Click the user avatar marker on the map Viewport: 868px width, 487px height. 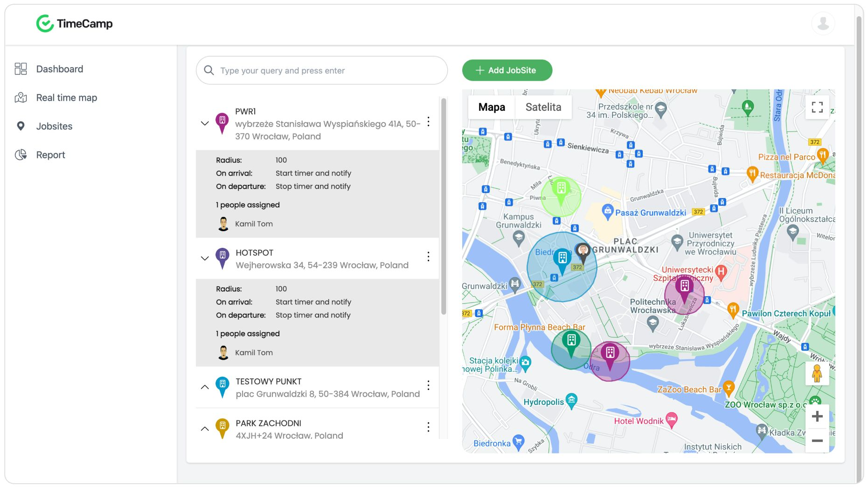click(x=583, y=253)
